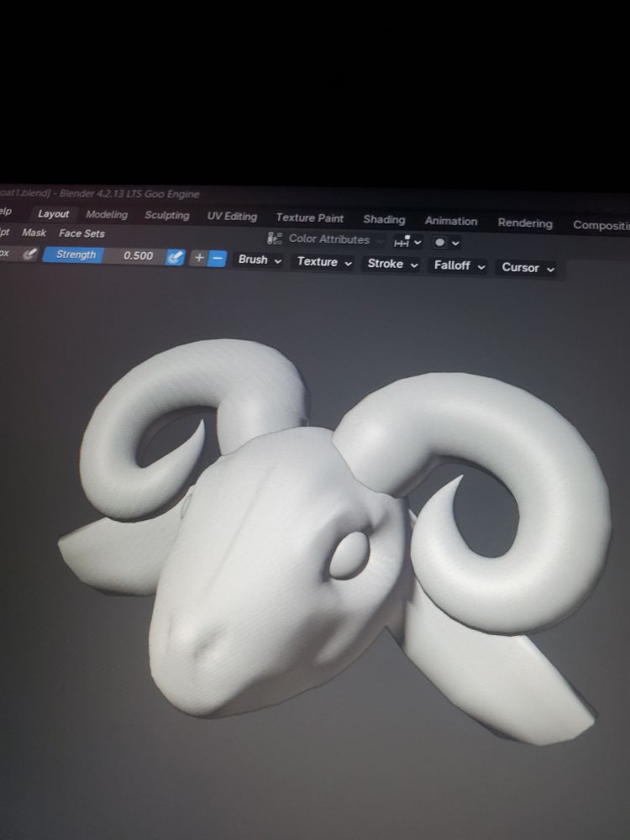
Task: Open the Texture settings dropdown
Action: (323, 262)
